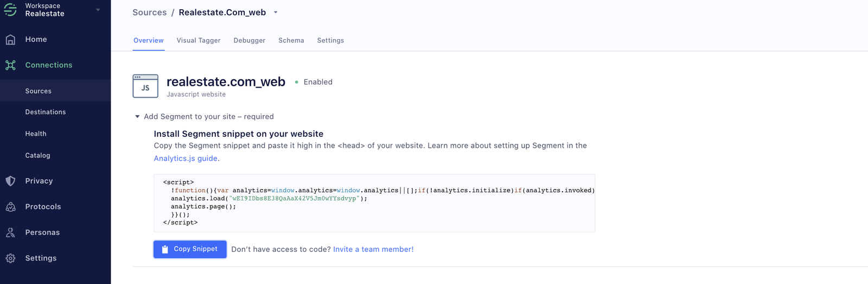Click the Segment logo icon
This screenshot has height=284, width=868.
point(10,9)
